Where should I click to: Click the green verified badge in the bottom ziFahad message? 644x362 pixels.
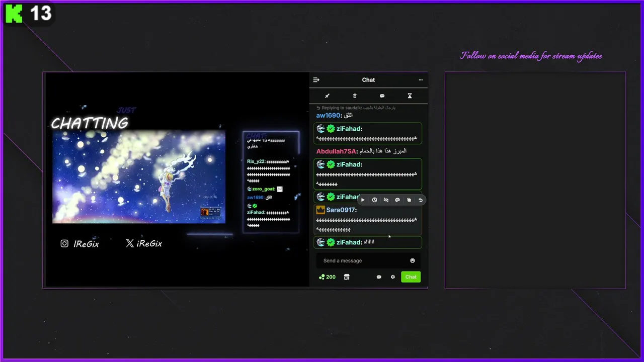(x=331, y=242)
